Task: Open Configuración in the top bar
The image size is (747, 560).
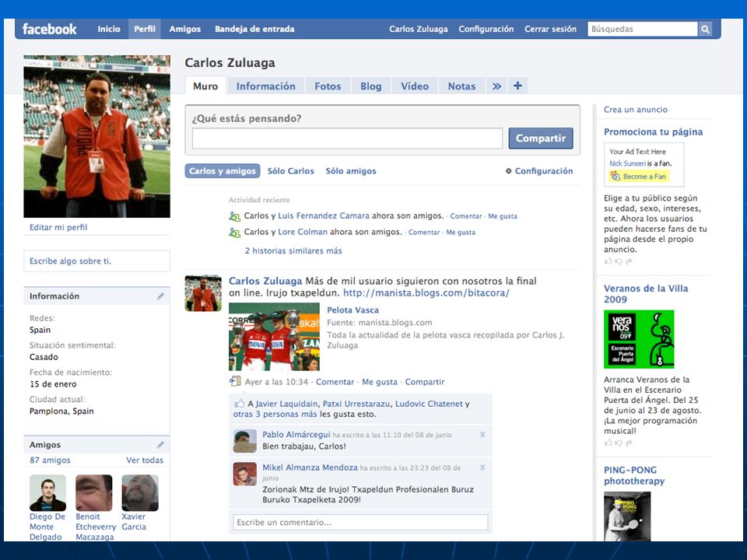Action: coord(486,29)
